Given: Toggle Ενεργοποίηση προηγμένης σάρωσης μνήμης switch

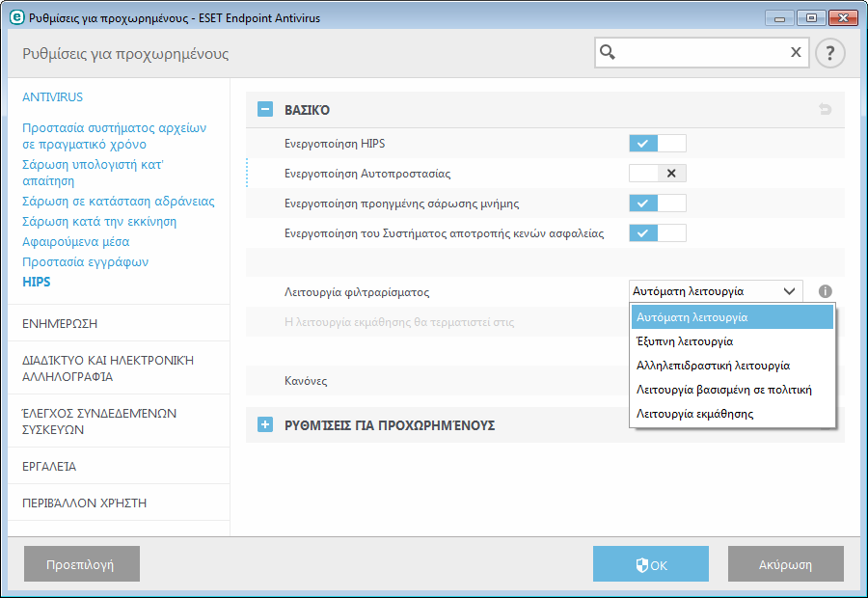Looking at the screenshot, I should point(658,204).
